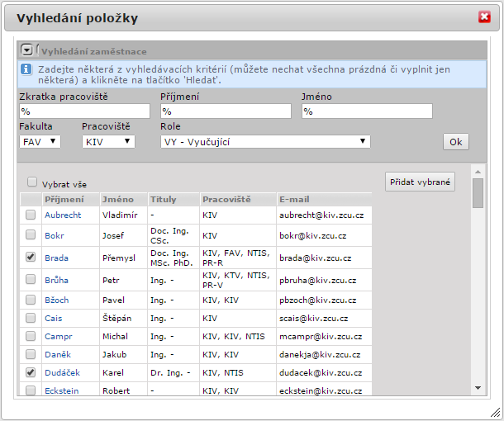The width and height of the screenshot is (504, 421).
Task: Select the email brada@kiv.zcu.cz
Action: (315, 258)
